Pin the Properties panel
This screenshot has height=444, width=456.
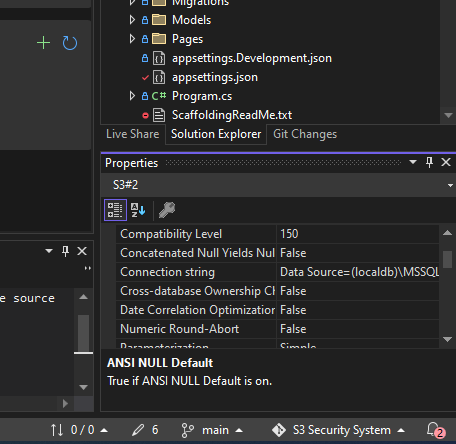tap(429, 162)
